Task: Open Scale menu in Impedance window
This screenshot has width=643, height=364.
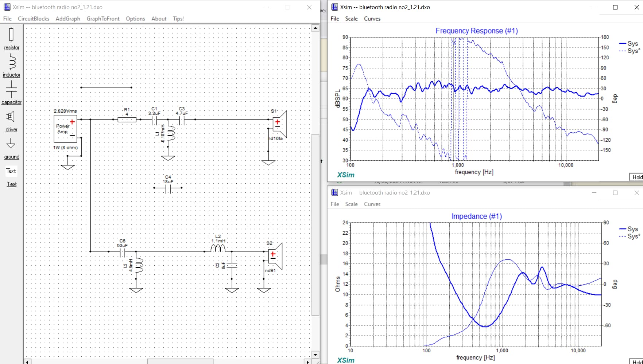Action: click(351, 204)
